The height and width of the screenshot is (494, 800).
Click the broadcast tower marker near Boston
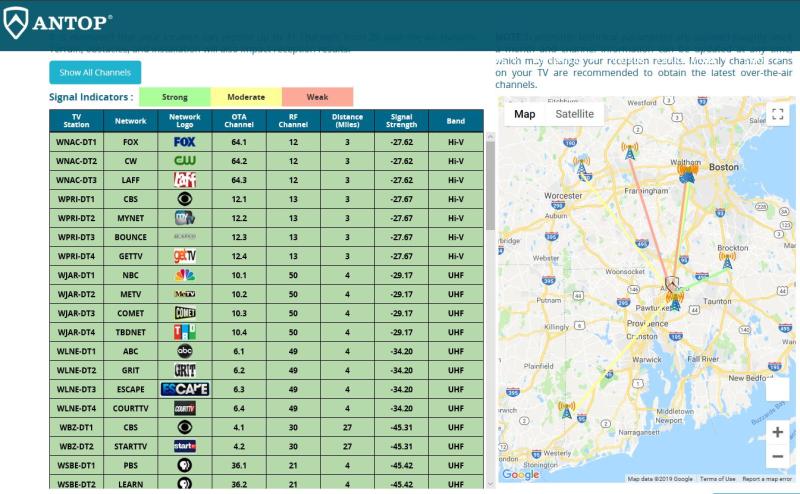click(687, 172)
